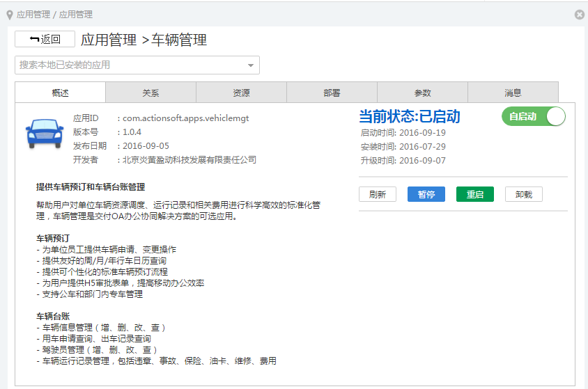The image size is (588, 389).
Task: Click the 应用管理 >车辆管理 heading
Action: pos(144,40)
